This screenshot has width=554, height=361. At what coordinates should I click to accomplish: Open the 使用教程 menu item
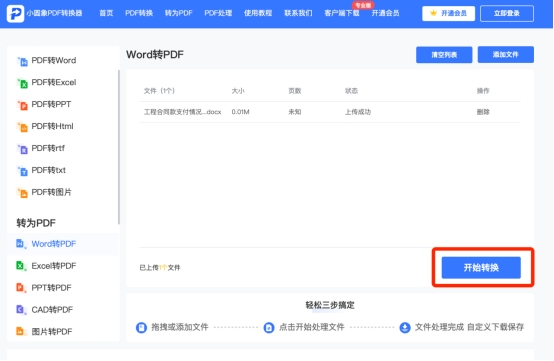coord(258,13)
